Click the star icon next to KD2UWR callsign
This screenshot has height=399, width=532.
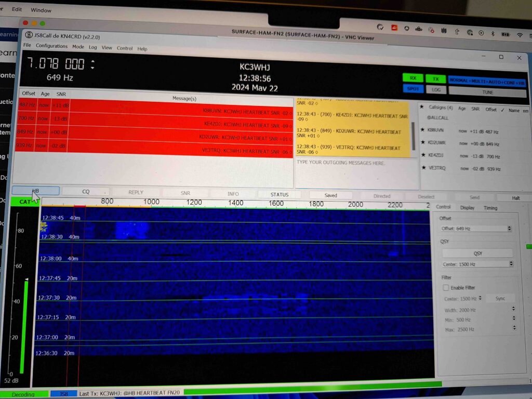point(423,142)
